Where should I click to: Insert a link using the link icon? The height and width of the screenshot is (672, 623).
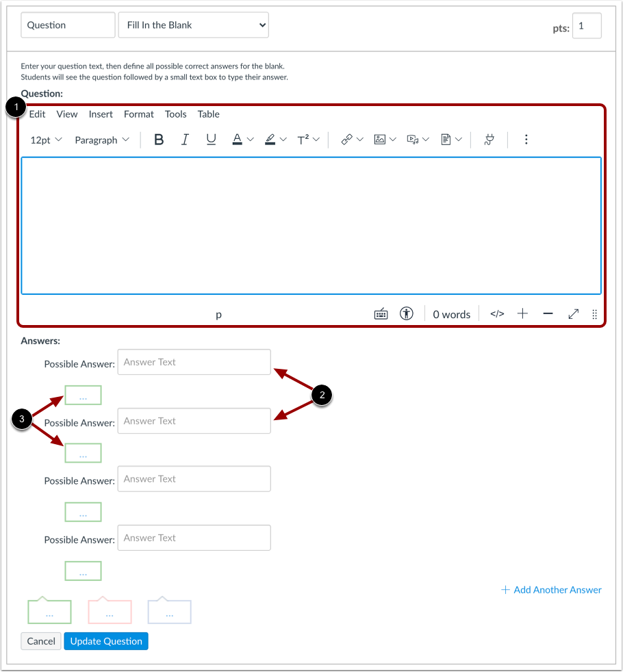(x=348, y=139)
